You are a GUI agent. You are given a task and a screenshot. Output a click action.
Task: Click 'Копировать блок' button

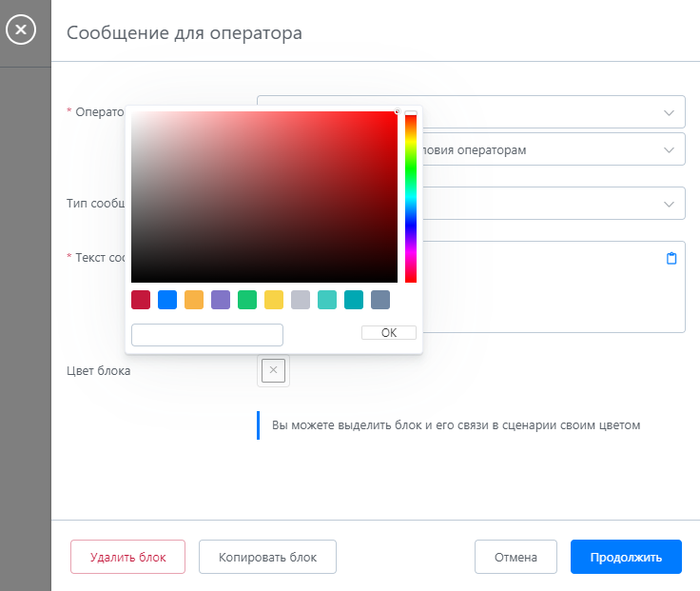coord(267,558)
